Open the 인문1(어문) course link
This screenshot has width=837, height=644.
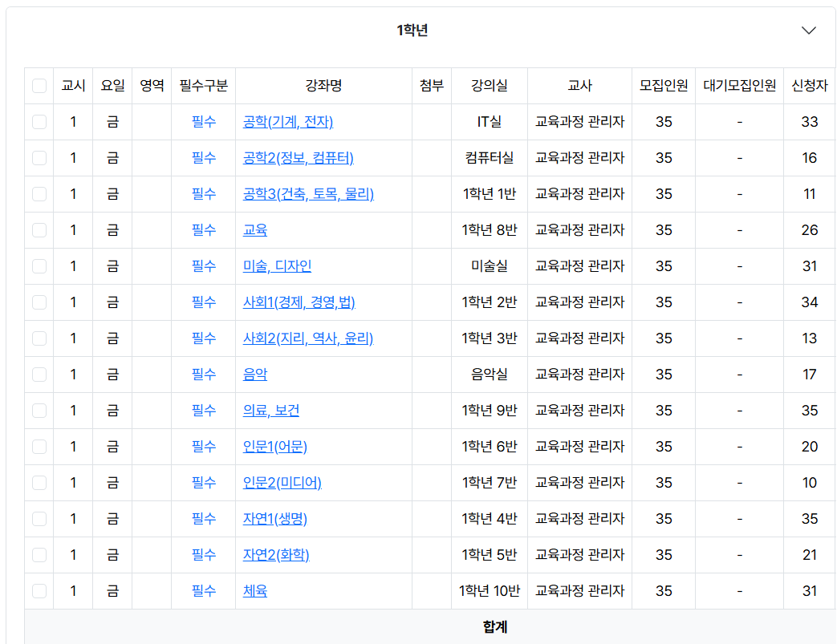click(x=275, y=447)
